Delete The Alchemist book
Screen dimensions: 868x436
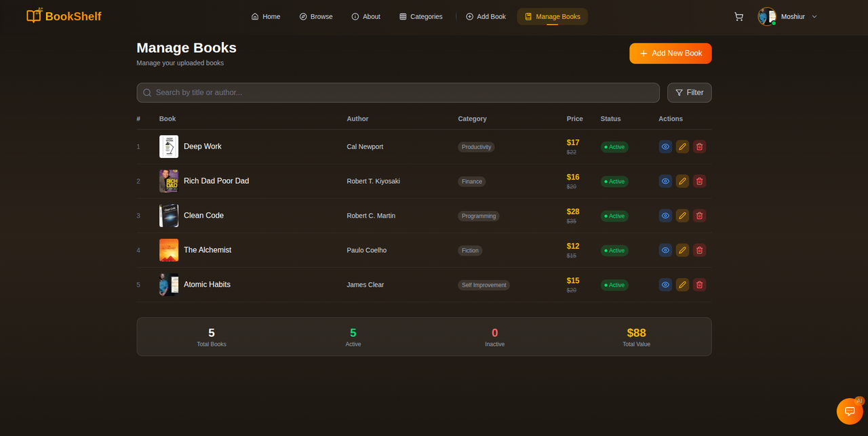coord(699,250)
